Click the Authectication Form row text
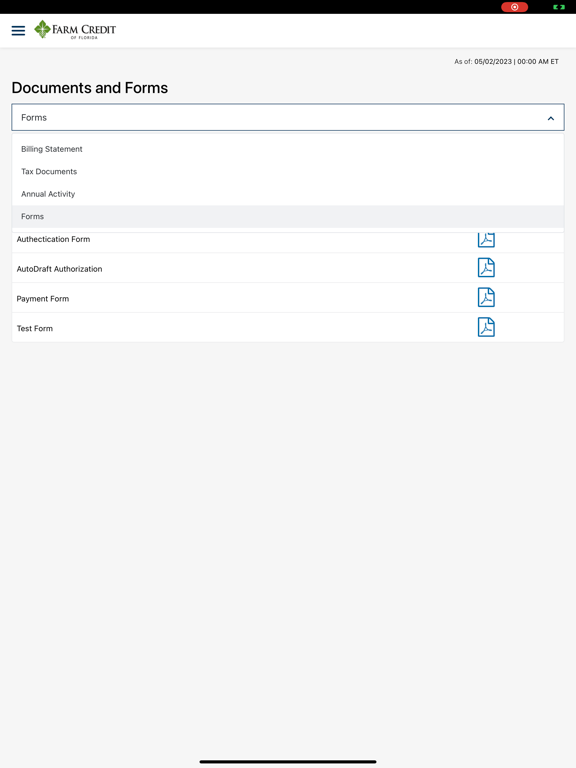 click(53, 239)
